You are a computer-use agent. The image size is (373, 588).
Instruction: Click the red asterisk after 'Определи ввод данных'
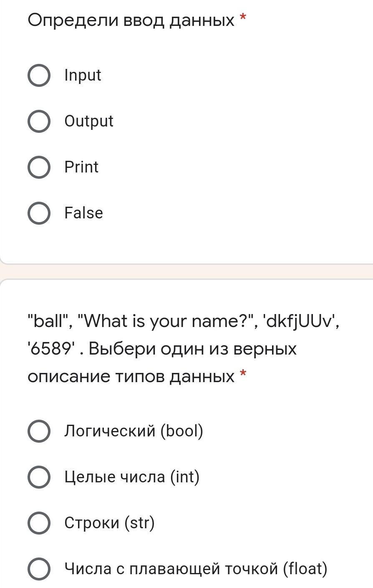pyautogui.click(x=243, y=18)
